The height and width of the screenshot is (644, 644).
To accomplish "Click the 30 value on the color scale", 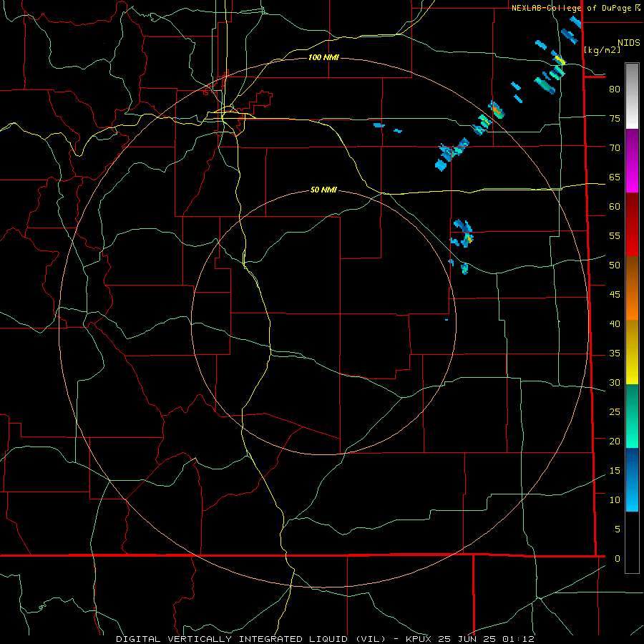I will (x=615, y=382).
